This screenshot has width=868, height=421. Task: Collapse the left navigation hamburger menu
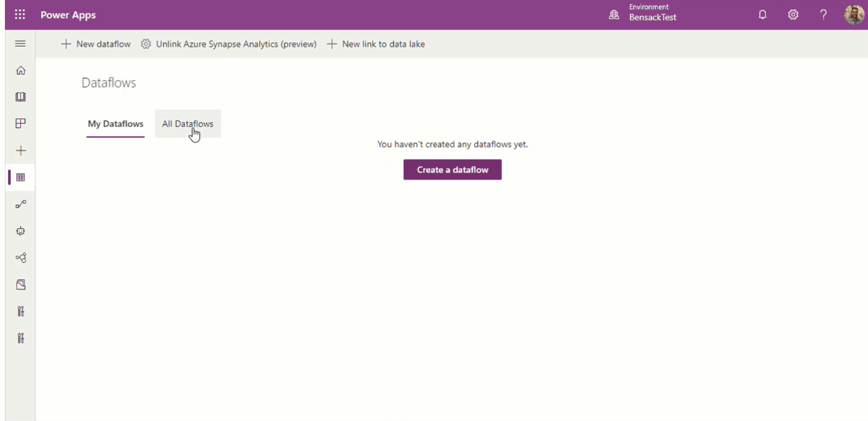pyautogui.click(x=20, y=43)
